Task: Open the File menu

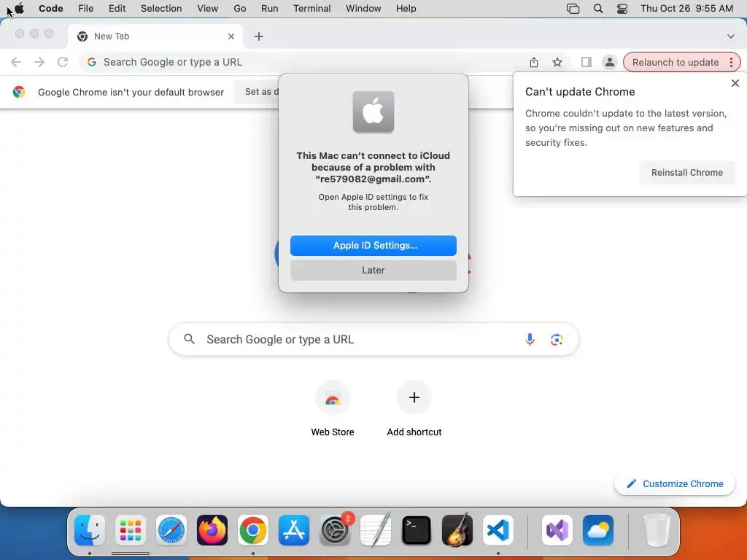Action: (x=86, y=9)
